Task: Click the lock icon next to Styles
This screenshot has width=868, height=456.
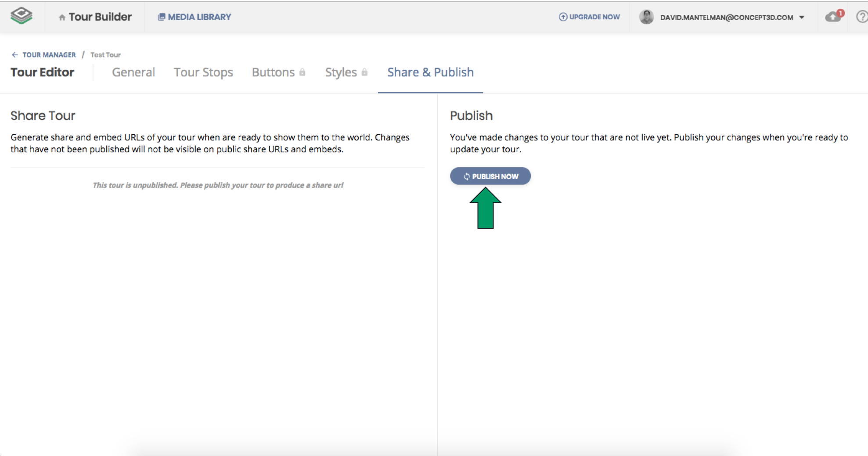Action: (x=364, y=72)
